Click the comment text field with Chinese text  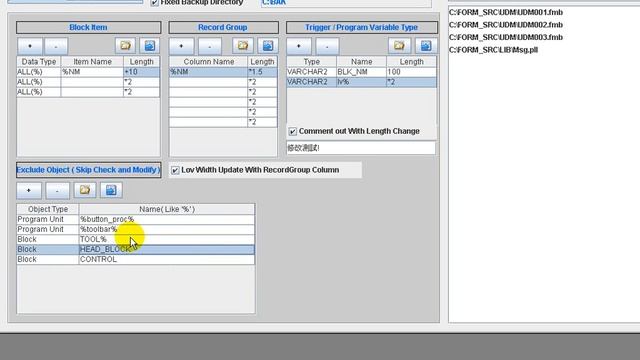pyautogui.click(x=361, y=148)
